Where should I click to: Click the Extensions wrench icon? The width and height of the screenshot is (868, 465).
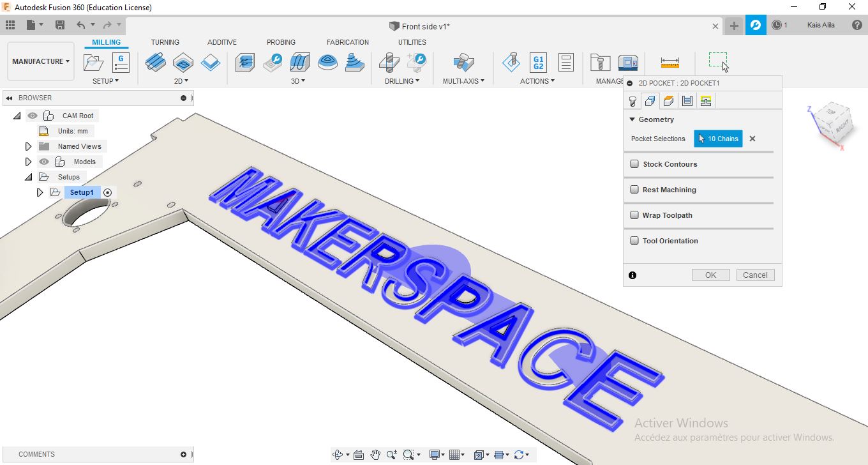756,25
